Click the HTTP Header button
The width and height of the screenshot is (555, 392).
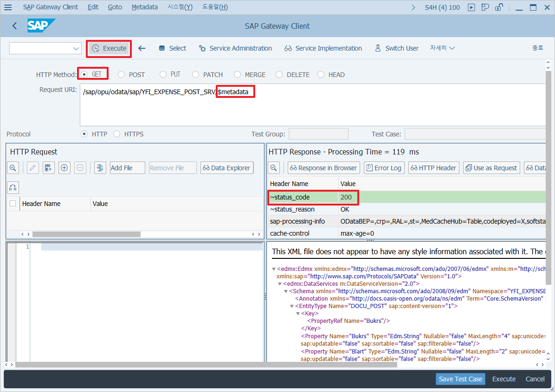pos(434,167)
